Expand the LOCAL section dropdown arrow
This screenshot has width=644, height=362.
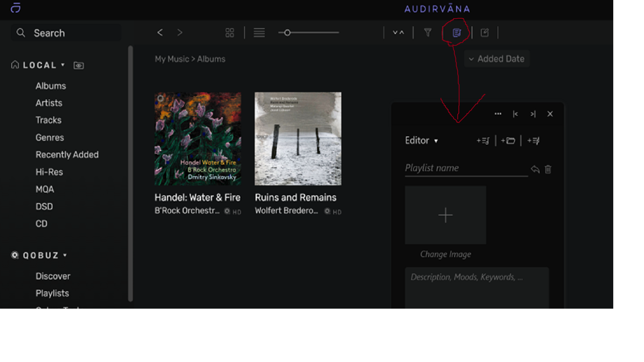(63, 65)
